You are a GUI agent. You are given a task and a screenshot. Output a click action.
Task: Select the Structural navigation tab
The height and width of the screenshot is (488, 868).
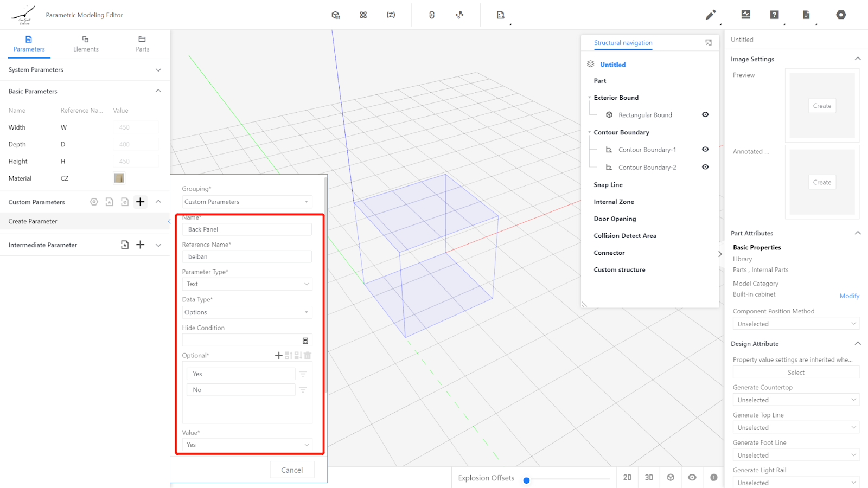tap(623, 43)
